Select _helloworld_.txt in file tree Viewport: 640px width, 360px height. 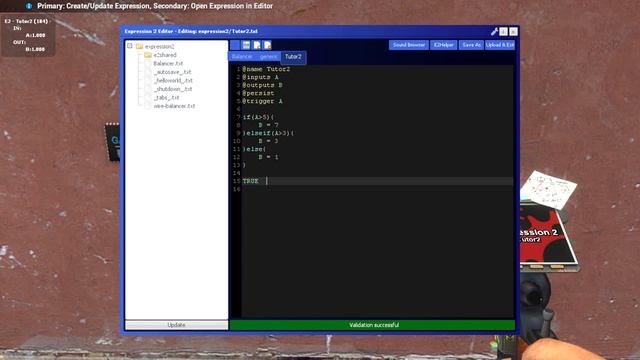point(173,80)
